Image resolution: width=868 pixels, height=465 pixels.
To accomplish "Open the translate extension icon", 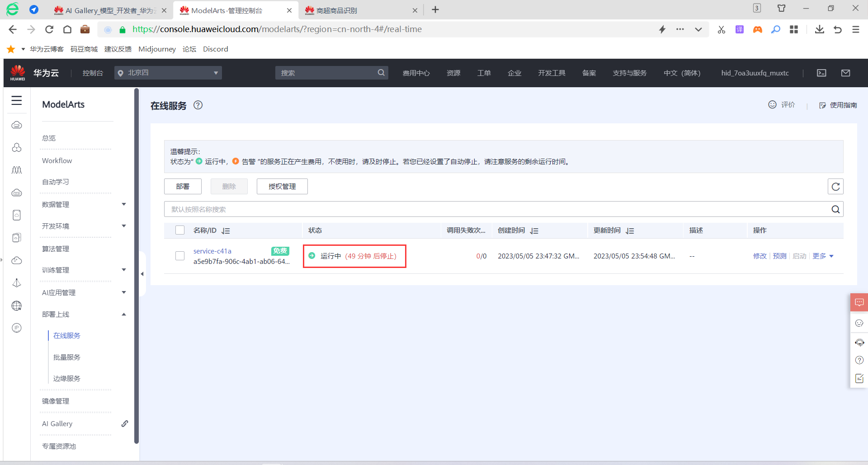I will click(740, 29).
